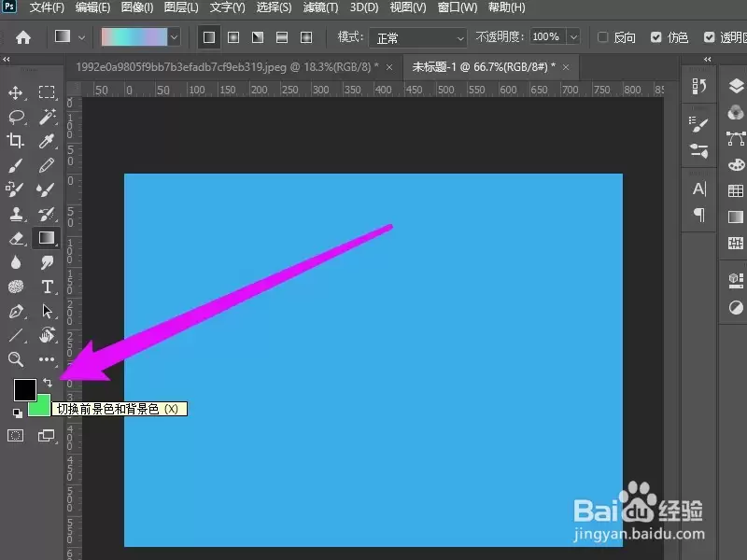Select the Magic Wand tool
The width and height of the screenshot is (747, 560).
pyautogui.click(x=47, y=117)
